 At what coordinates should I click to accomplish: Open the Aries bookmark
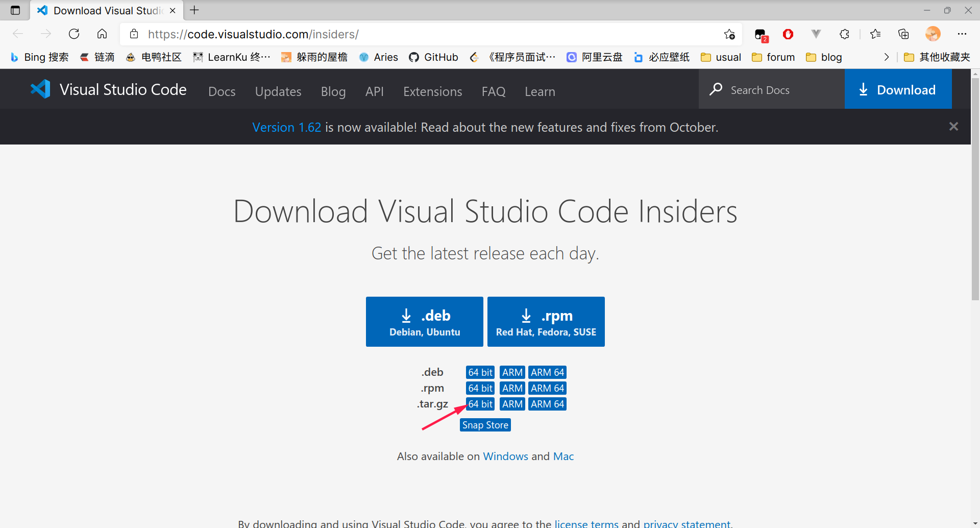tap(378, 57)
